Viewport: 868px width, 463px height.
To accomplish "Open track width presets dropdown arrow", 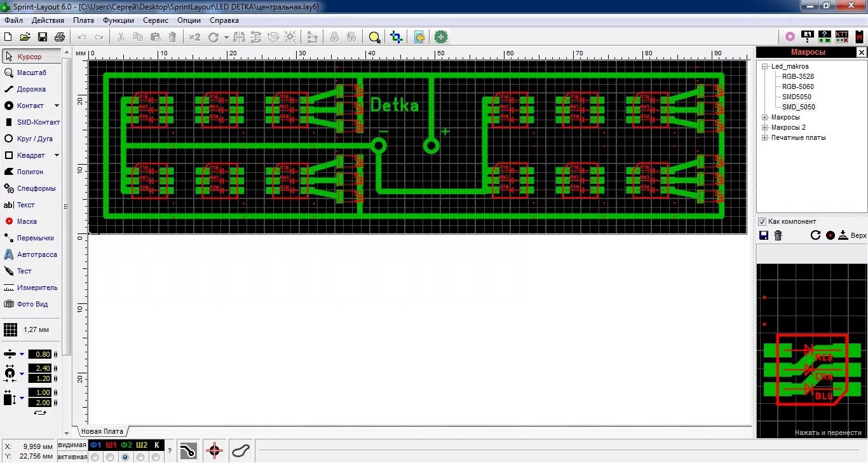I will 22,354.
